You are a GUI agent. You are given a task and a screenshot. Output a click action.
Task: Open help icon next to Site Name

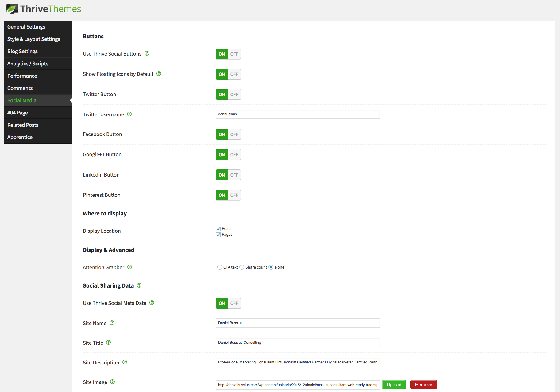coord(112,323)
